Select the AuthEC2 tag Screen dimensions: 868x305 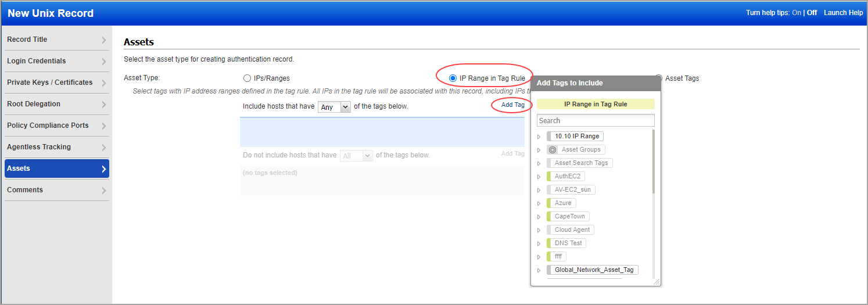click(x=566, y=176)
